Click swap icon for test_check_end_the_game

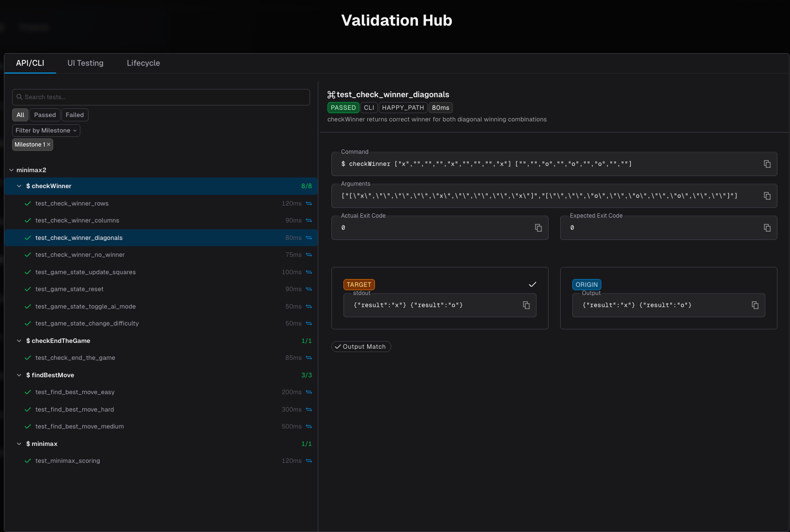[309, 358]
